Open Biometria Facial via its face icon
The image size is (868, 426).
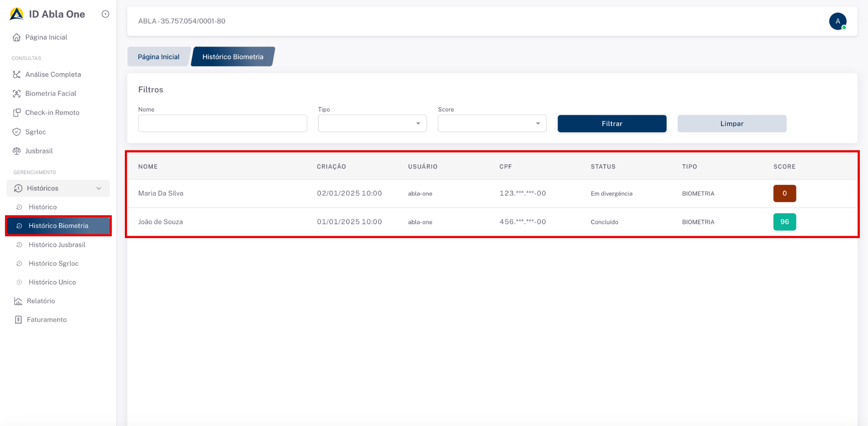[x=17, y=94]
